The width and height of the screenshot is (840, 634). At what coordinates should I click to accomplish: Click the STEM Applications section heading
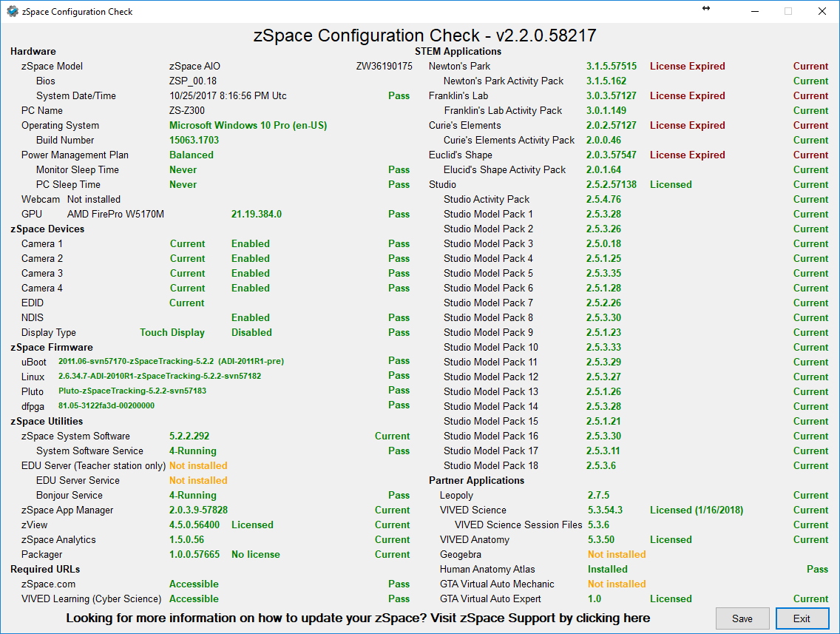[458, 51]
